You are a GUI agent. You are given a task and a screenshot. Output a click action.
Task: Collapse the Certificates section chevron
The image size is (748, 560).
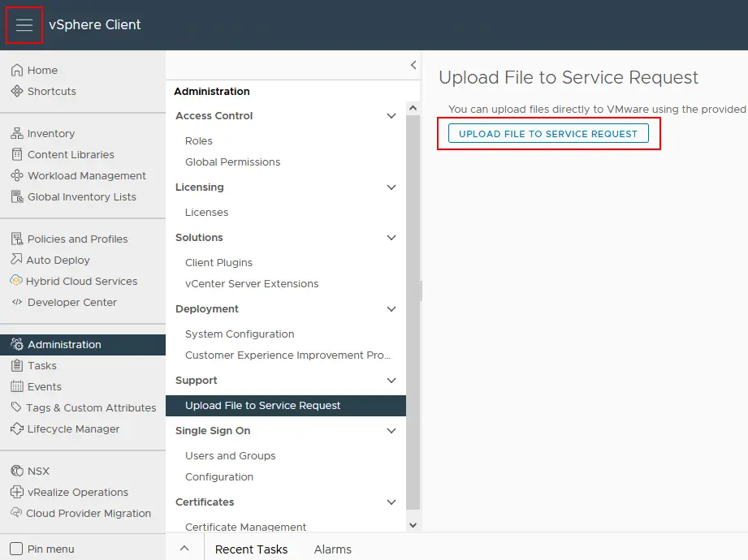click(391, 502)
